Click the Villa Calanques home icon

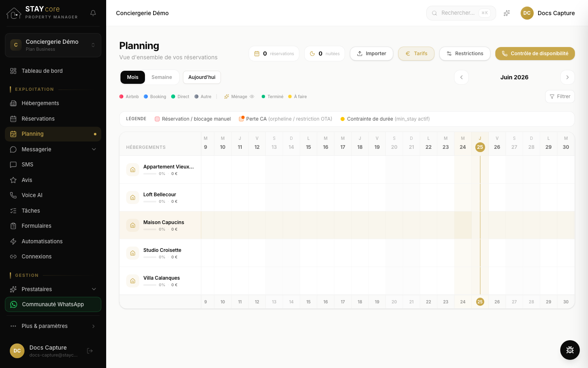[133, 281]
